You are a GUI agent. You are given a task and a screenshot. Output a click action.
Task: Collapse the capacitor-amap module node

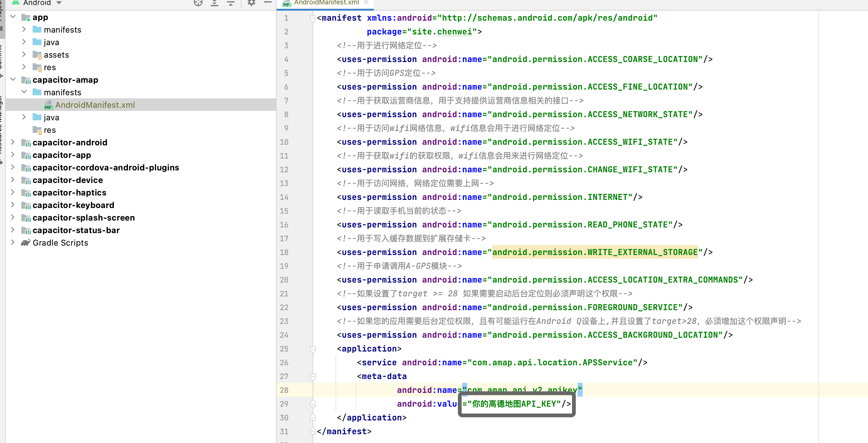13,80
